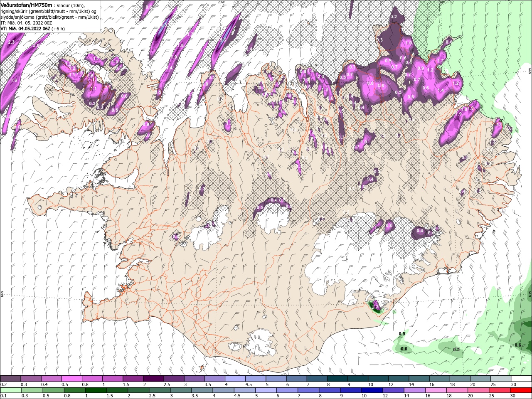Select the 16 swatch in upper snow legend
Screen dimensions: 532x399
(440, 379)
